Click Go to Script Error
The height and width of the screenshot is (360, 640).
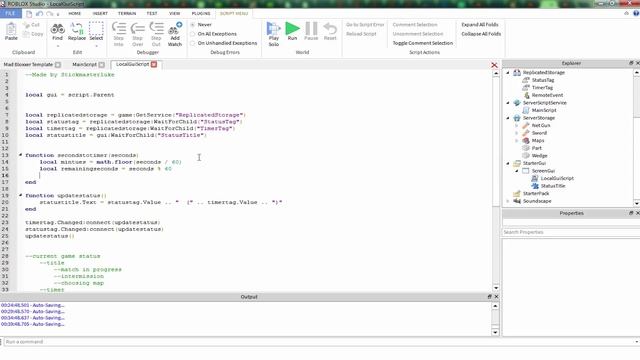click(365, 25)
